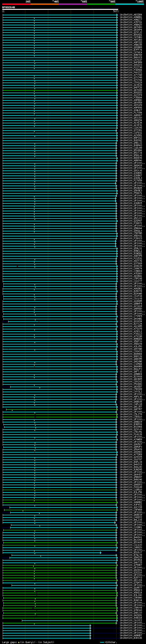Click the white query length bar
The image size is (146, 644).
click(x=60, y=10)
